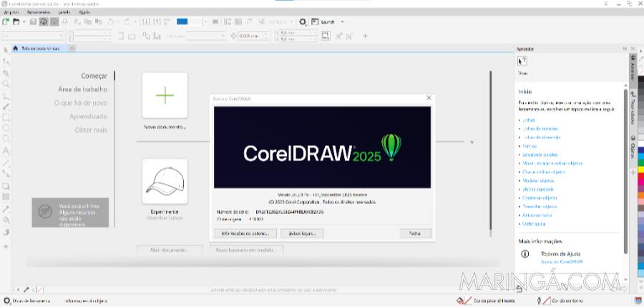Open the Adicionar texto help link
This screenshot has width=644, height=307.
coord(537,215)
